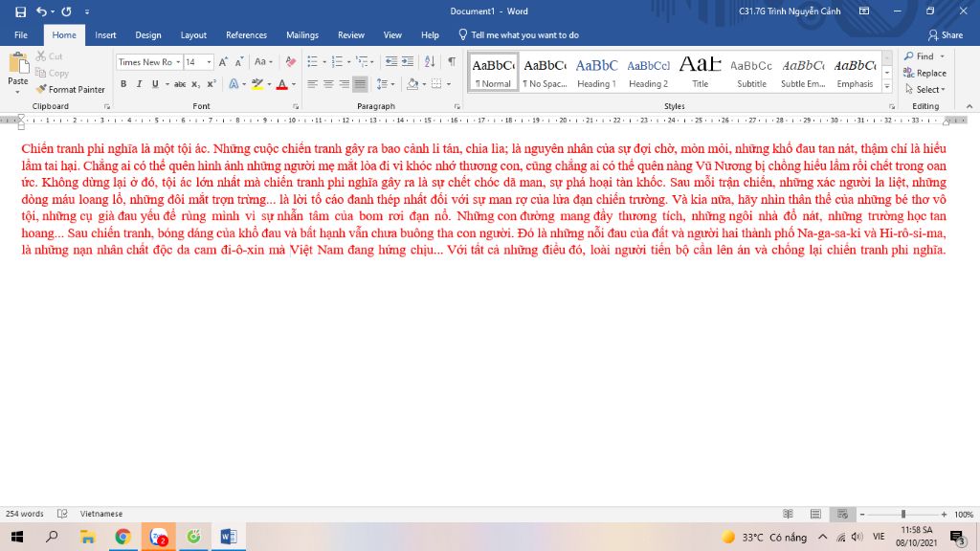Screen dimensions: 980x551
Task: Click the Tell me what you want field
Action: pos(519,35)
